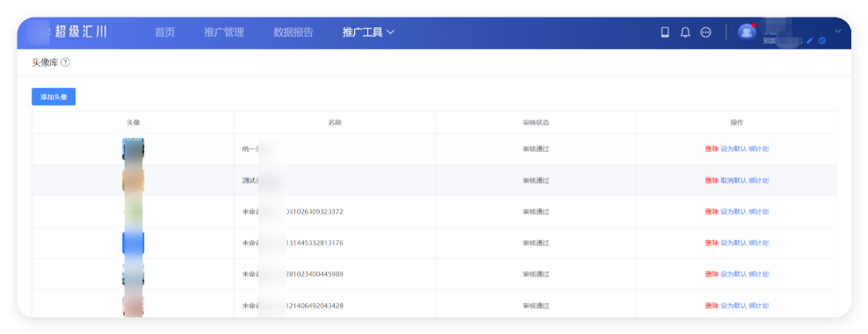The image size is (868, 334).
Task: Click 审核通过 status in row 031026309323372
Action: click(536, 212)
